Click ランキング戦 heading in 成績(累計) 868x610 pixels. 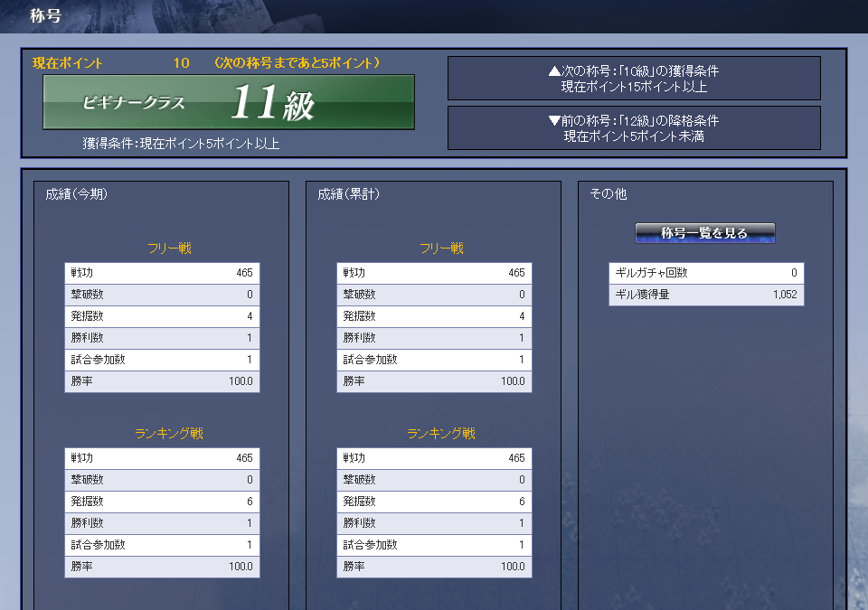[442, 434]
